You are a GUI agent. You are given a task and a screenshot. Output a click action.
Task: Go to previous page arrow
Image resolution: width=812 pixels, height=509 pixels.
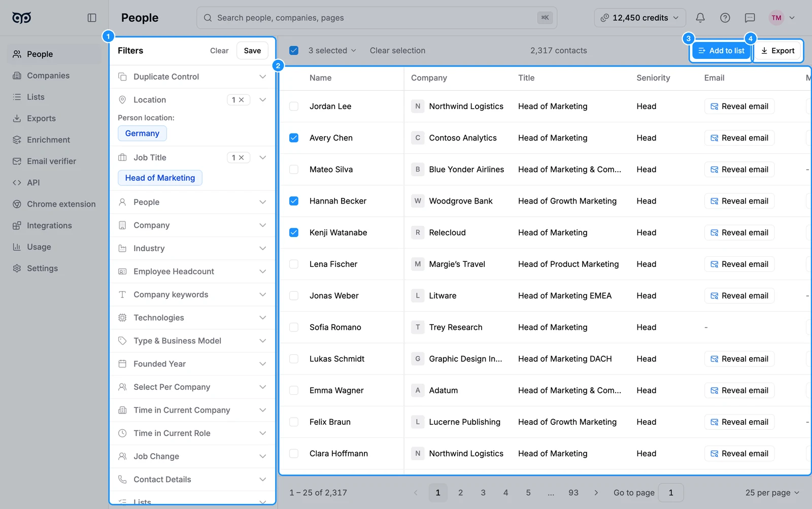coord(416,493)
